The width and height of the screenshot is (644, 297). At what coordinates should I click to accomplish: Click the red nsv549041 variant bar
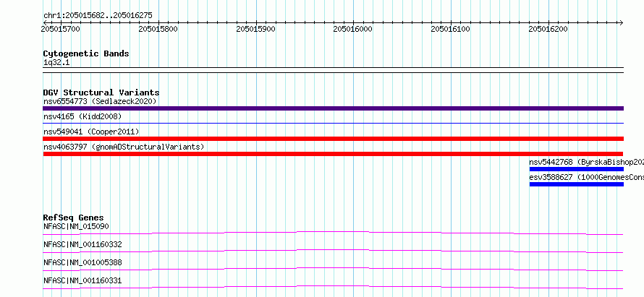pos(333,139)
